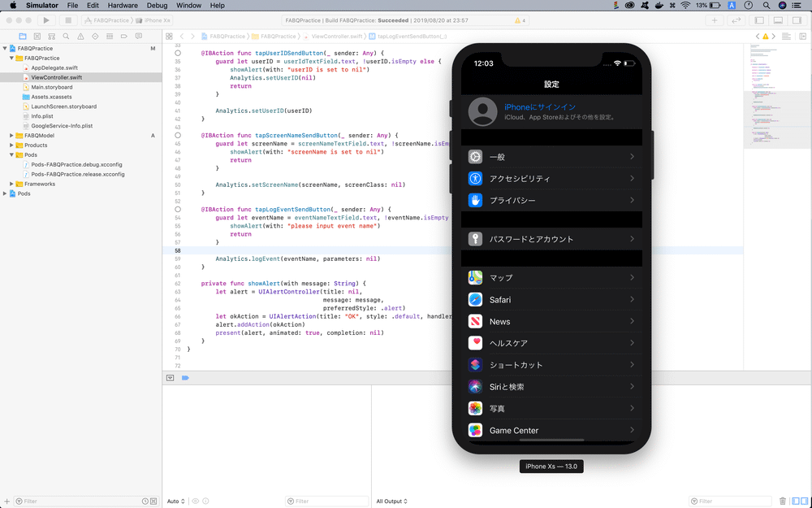Open the Hardware menu in menu bar
The width and height of the screenshot is (812, 508).
coord(123,6)
